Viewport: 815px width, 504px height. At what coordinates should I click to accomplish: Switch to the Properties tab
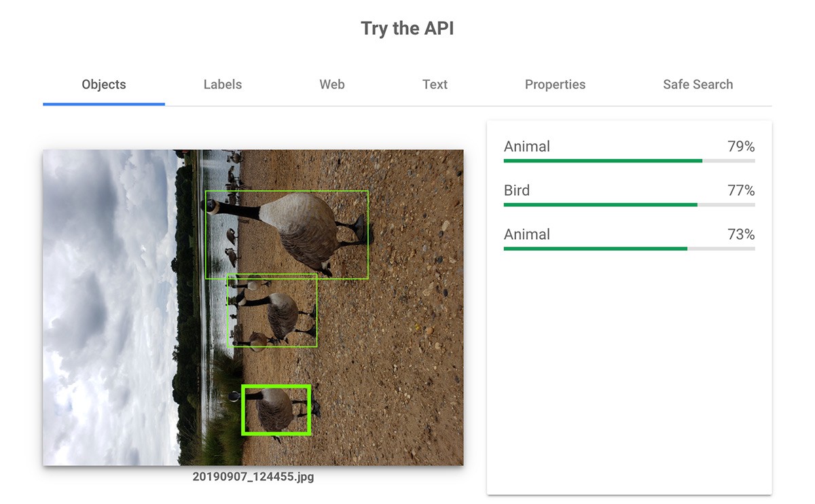[555, 85]
